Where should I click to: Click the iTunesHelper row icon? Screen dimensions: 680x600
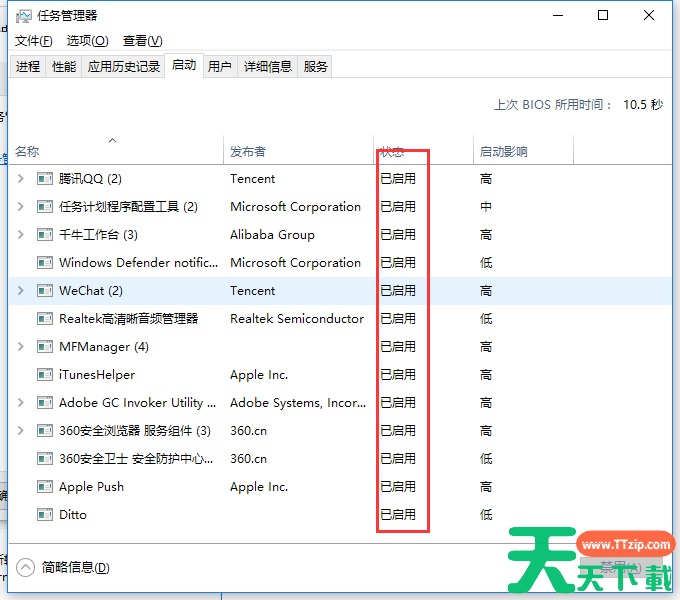pyautogui.click(x=44, y=375)
